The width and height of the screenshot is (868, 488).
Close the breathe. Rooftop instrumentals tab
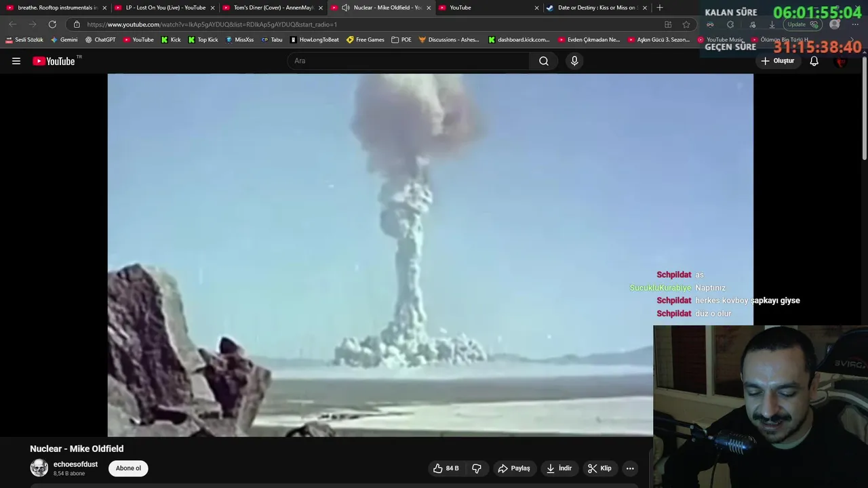[x=104, y=7]
